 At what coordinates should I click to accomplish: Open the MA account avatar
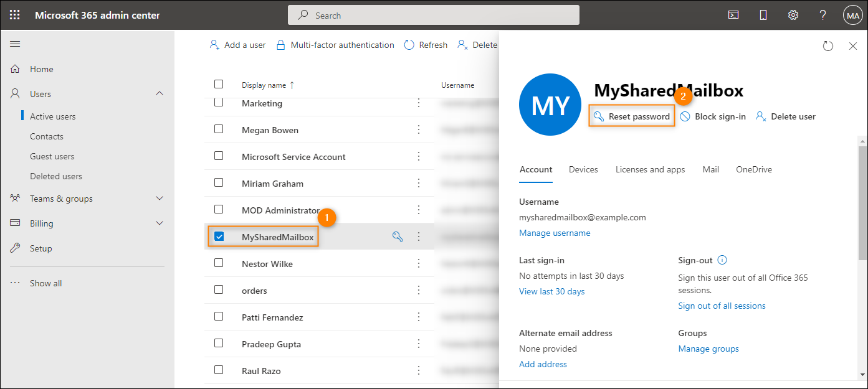(852, 16)
